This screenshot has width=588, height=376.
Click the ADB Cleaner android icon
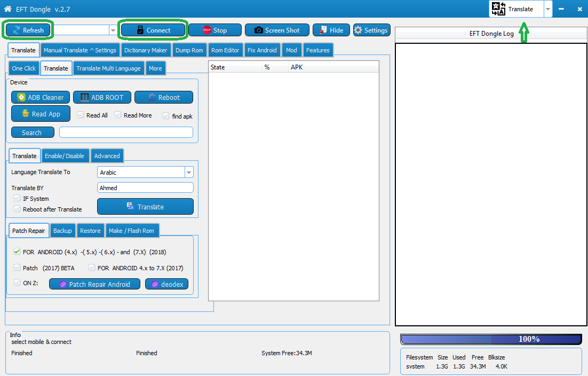point(21,97)
